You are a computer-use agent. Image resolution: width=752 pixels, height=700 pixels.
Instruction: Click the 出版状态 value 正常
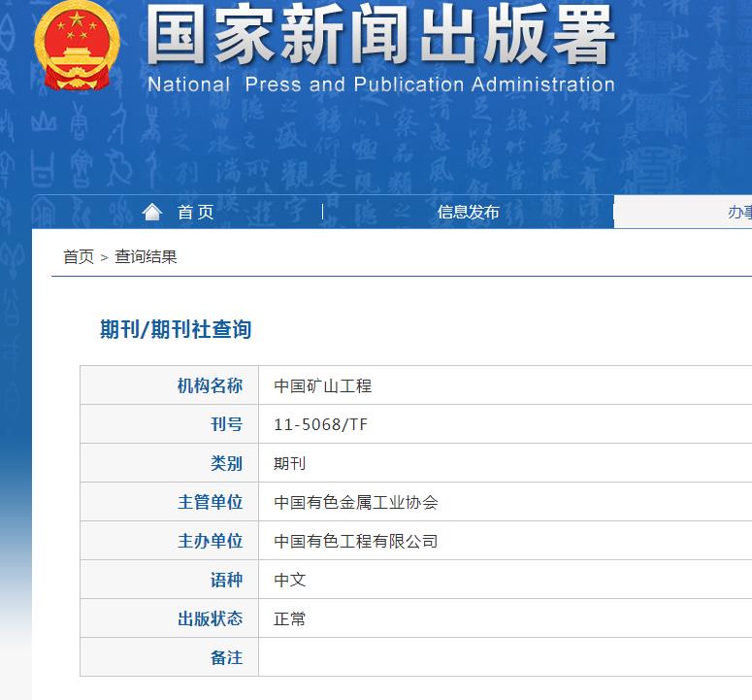[x=289, y=618]
